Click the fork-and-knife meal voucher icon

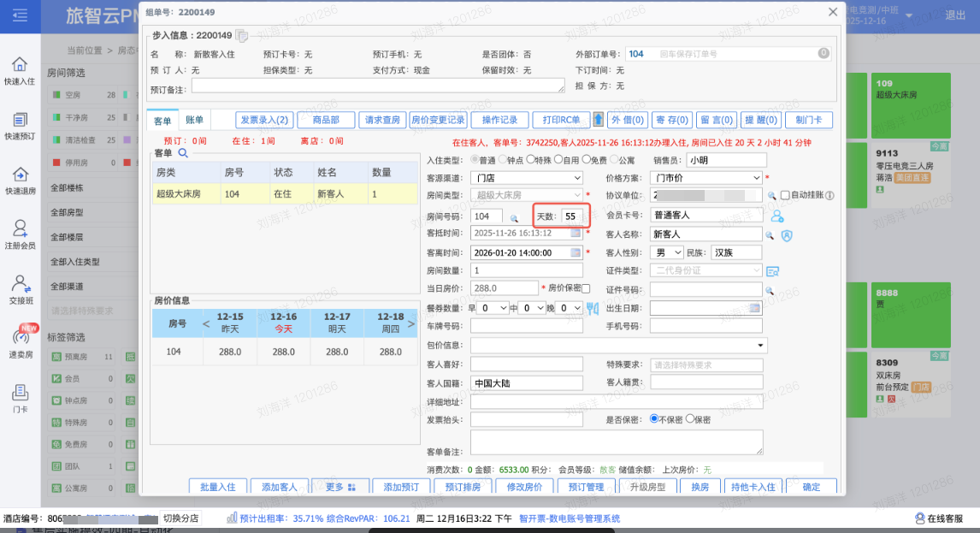[593, 307]
